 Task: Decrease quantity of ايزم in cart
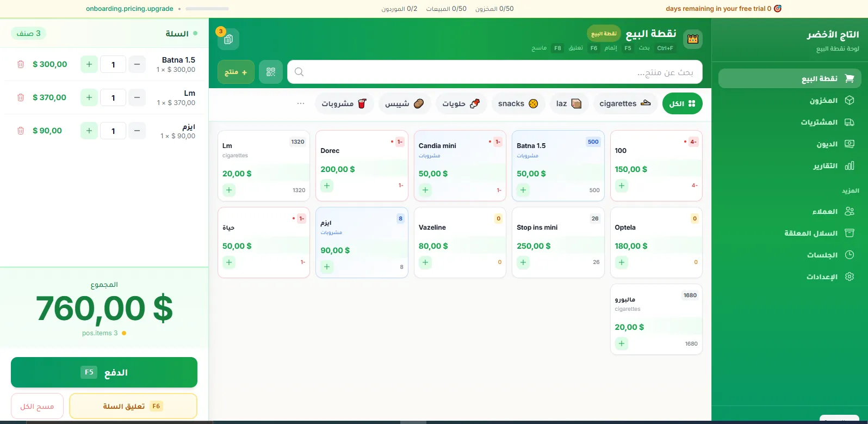(137, 131)
